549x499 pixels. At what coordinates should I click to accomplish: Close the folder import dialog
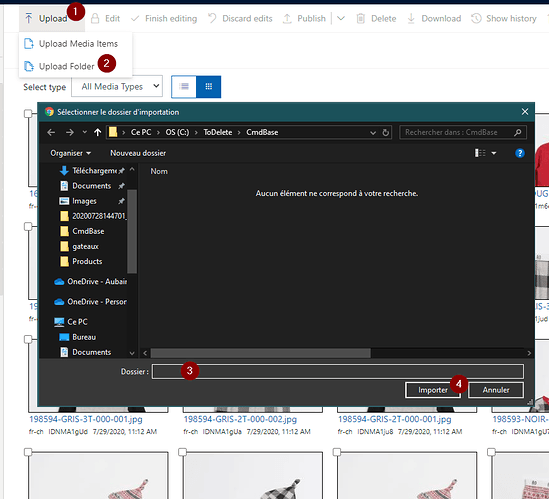[x=524, y=112]
